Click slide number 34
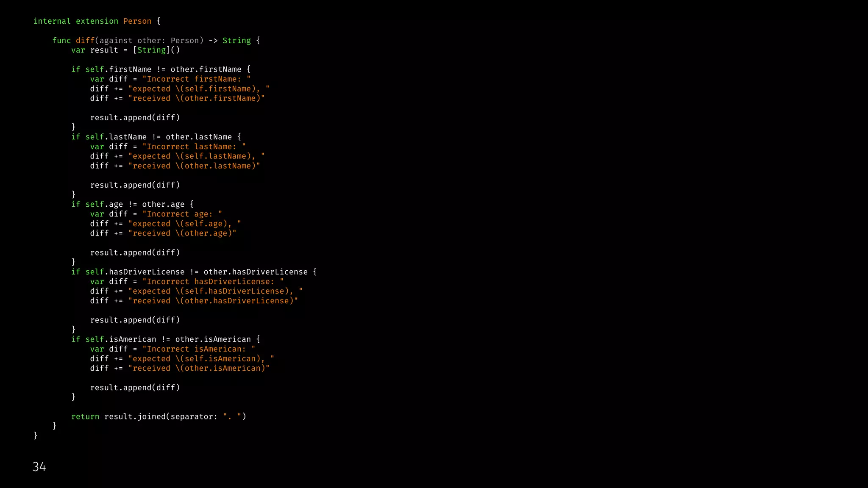Screen dimensions: 868x488 click(39, 467)
